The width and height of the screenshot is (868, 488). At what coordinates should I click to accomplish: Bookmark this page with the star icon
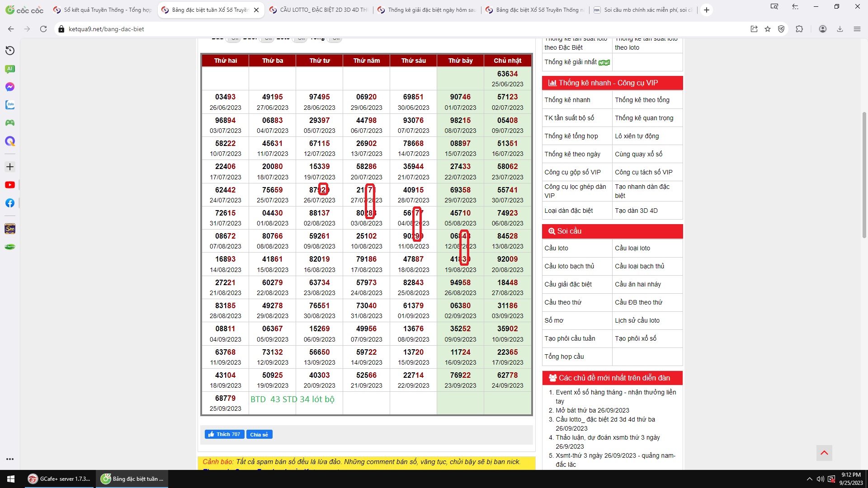(768, 29)
